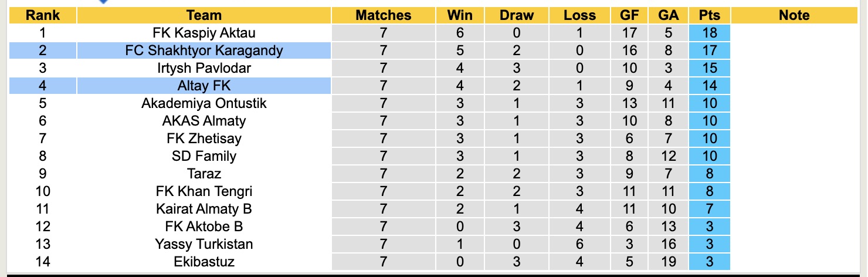The width and height of the screenshot is (868, 277).
Task: Click the Rank column header
Action: click(x=43, y=16)
